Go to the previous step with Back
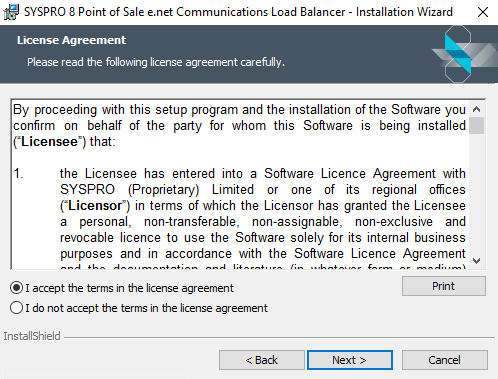 click(262, 360)
